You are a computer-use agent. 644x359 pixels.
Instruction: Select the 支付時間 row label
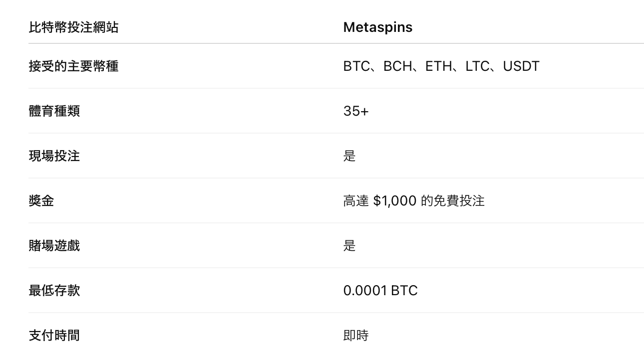click(x=54, y=335)
